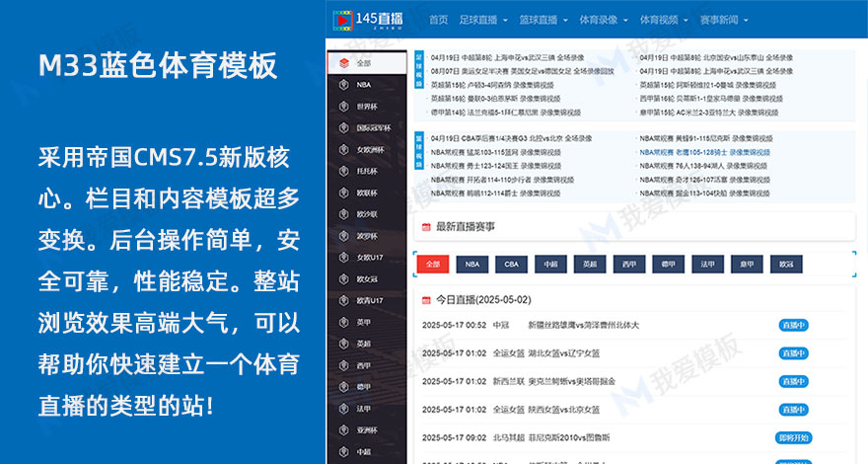The width and height of the screenshot is (868, 464).
Task: Select the 法甲 filter tab
Action: pyautogui.click(x=708, y=264)
